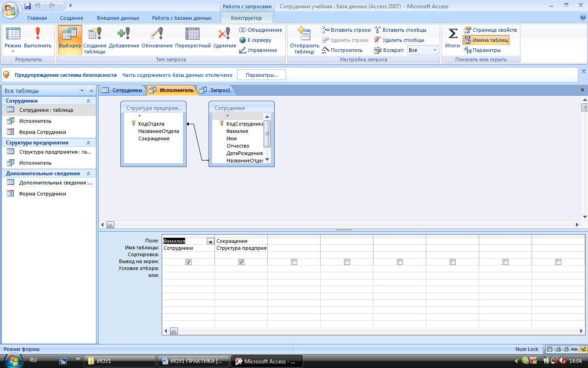Image resolution: width=588 pixels, height=368 pixels.
Task: Click Удалить столбцы
Action: [x=399, y=40]
